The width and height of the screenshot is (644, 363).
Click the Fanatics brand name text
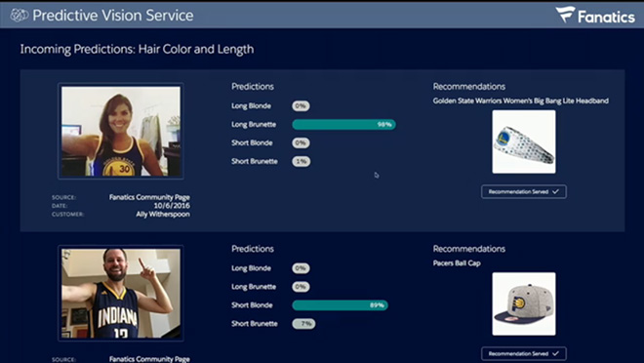[606, 17]
